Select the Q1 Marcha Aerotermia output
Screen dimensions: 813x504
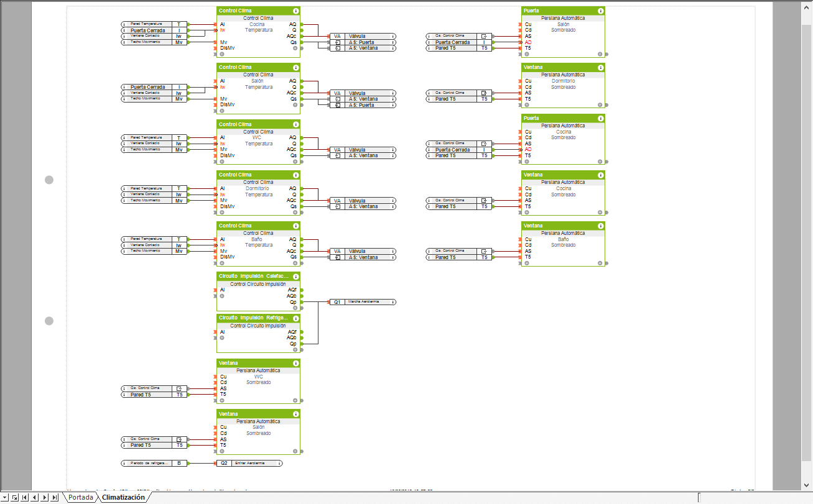(x=362, y=302)
